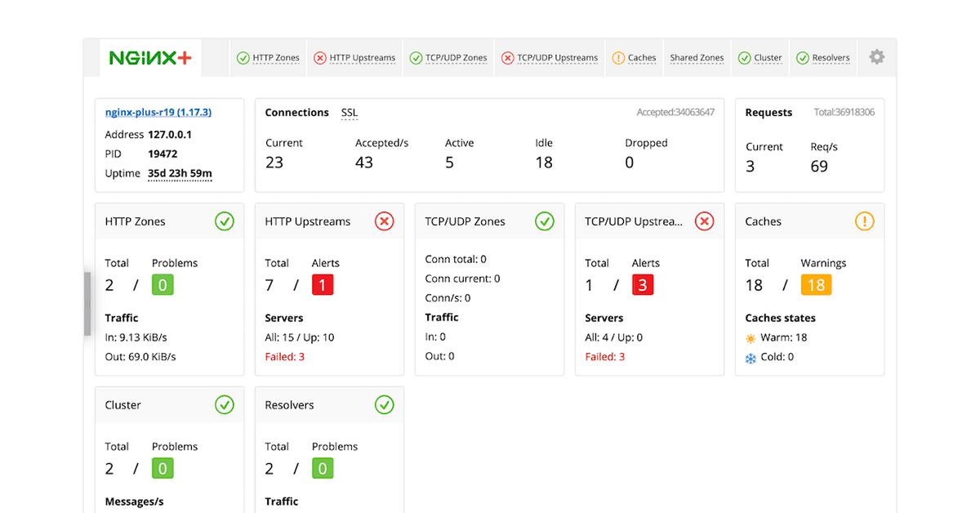Switch to the Shared Zones tab

(696, 57)
